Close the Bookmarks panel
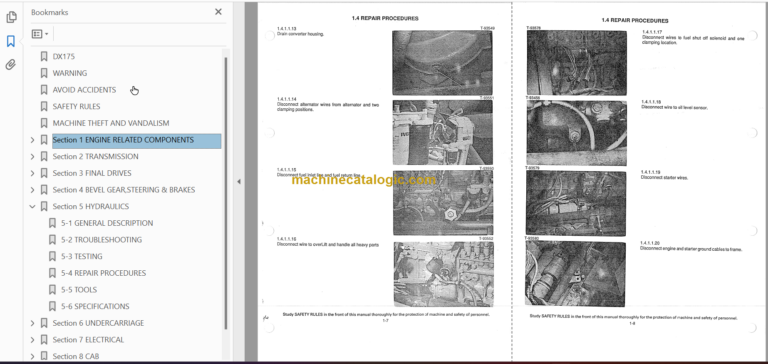 (x=218, y=12)
